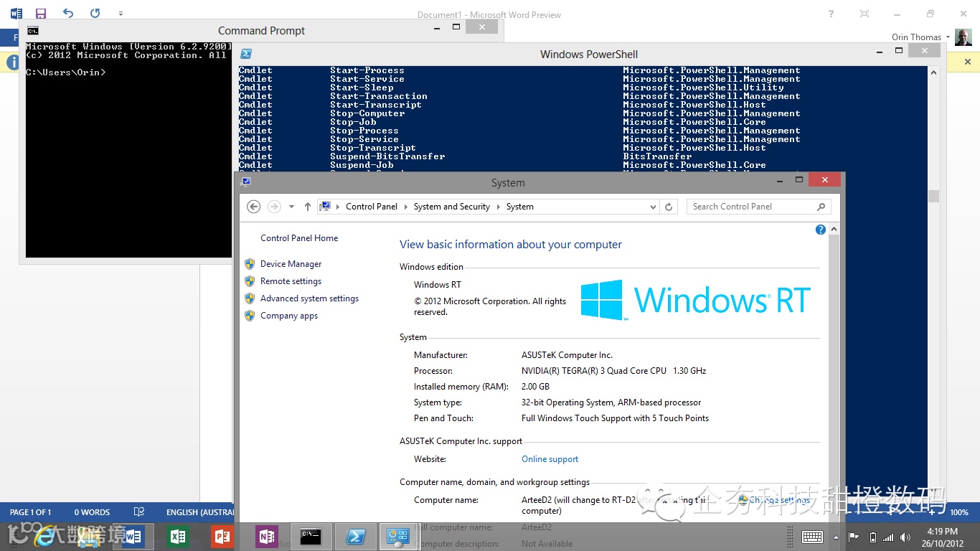Click the System breadcrumb in address bar

[519, 207]
